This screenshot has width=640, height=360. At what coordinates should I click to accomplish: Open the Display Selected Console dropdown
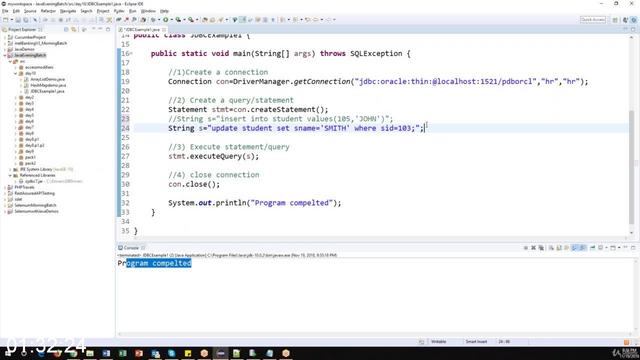(x=607, y=248)
